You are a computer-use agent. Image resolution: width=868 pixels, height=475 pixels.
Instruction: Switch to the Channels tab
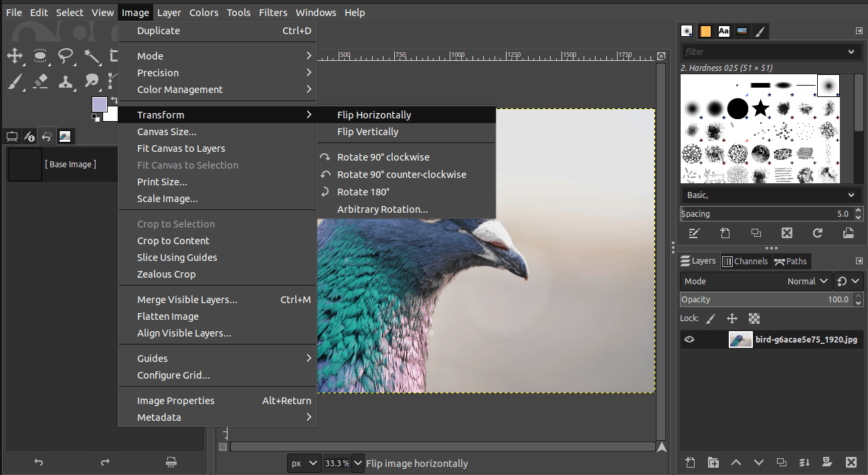(x=746, y=261)
